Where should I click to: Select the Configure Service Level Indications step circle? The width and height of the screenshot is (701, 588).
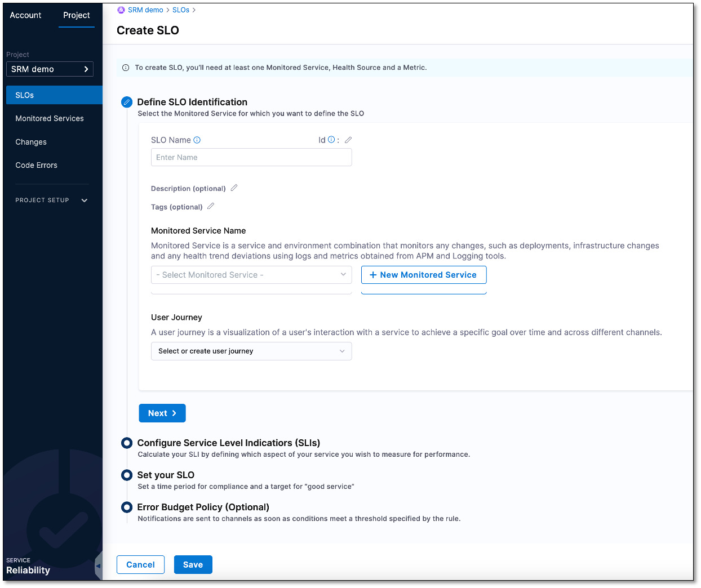(126, 443)
